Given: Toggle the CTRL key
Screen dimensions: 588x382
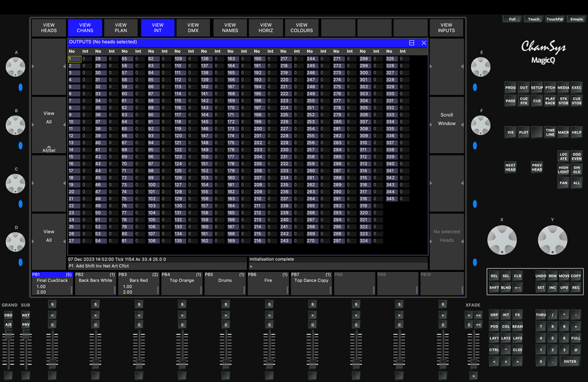Looking at the screenshot, I should pos(494,350).
